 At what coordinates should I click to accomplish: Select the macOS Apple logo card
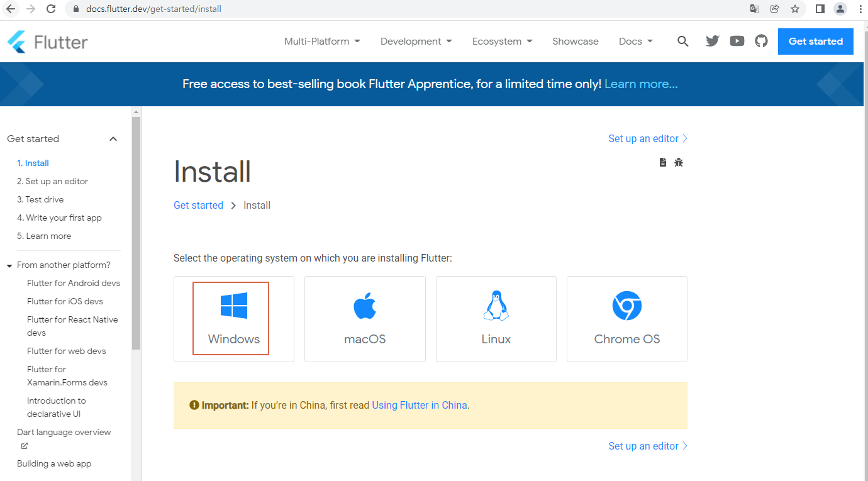click(365, 319)
